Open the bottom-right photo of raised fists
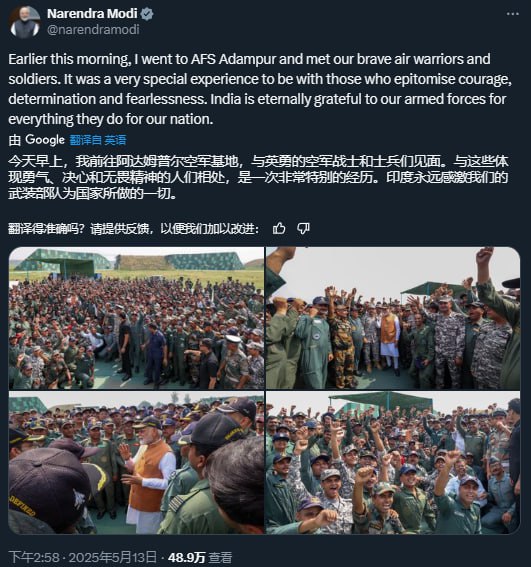531x567 pixels. pos(393,462)
